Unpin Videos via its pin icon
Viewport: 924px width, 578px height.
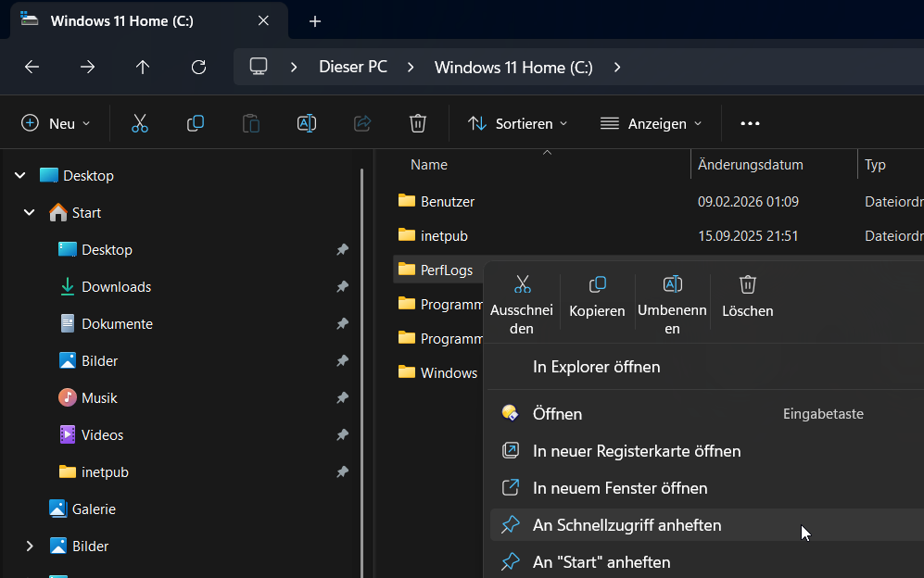(342, 435)
